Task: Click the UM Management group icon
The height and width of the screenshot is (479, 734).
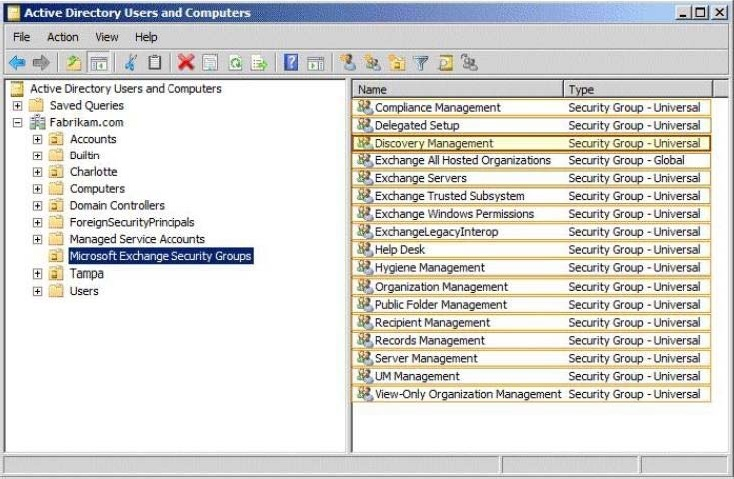Action: tap(364, 376)
